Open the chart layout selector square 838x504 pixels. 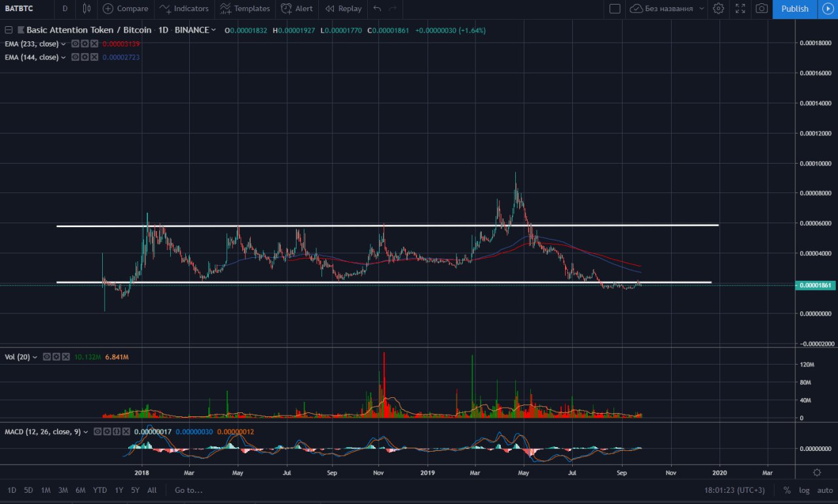(x=615, y=9)
